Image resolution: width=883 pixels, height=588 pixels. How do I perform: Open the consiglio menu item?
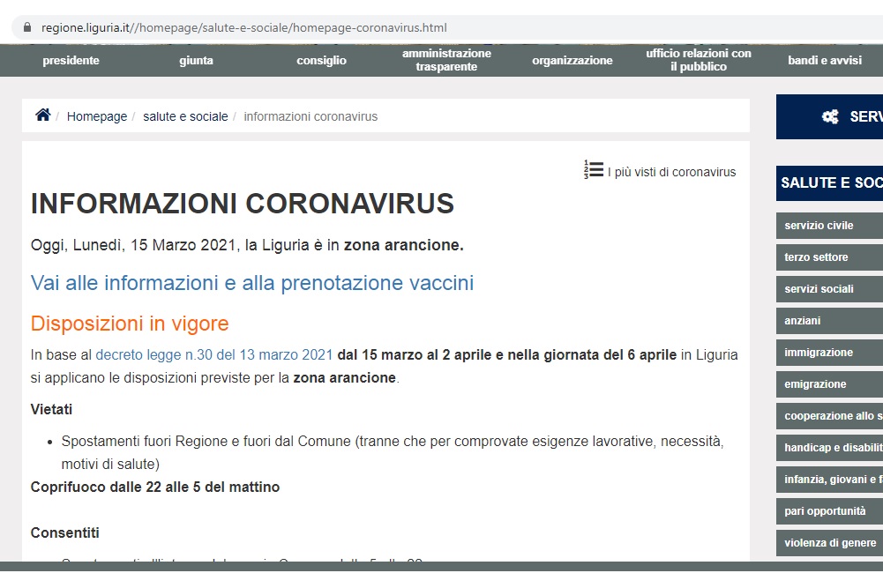(322, 60)
